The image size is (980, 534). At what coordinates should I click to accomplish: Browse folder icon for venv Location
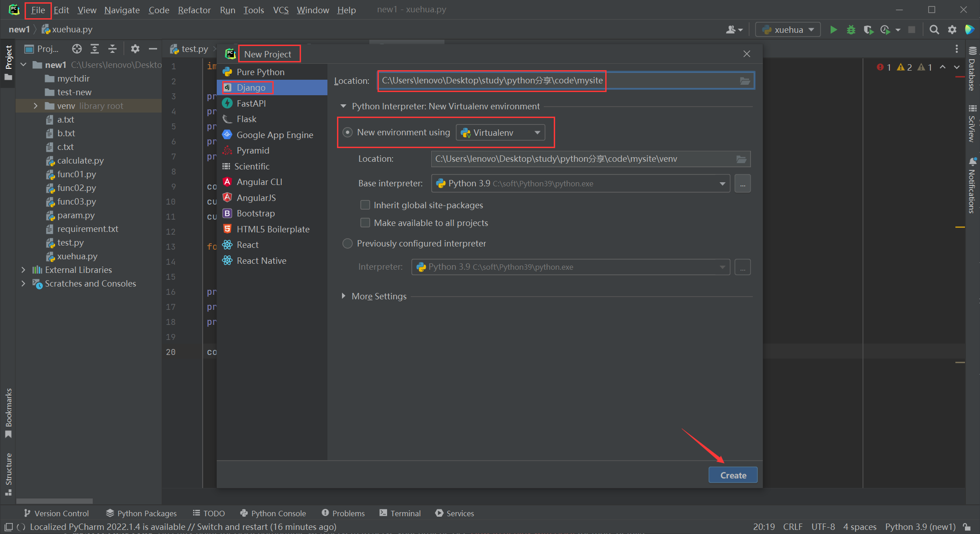[x=741, y=159]
